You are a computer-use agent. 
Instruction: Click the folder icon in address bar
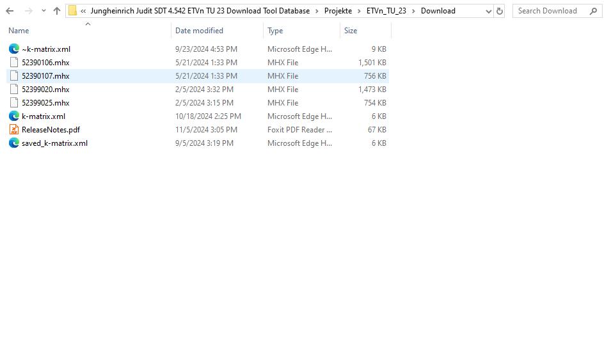[72, 11]
